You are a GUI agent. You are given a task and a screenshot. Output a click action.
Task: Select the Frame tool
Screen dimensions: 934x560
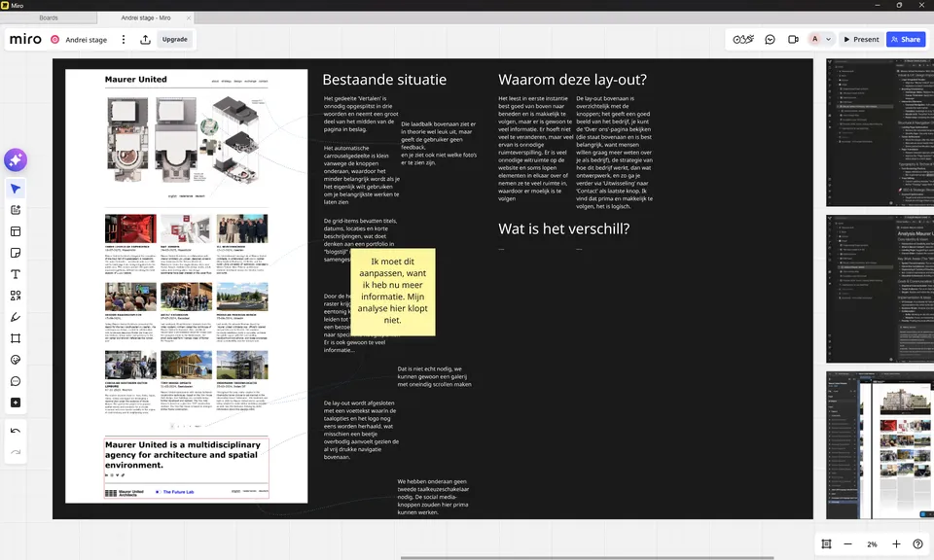(16, 338)
